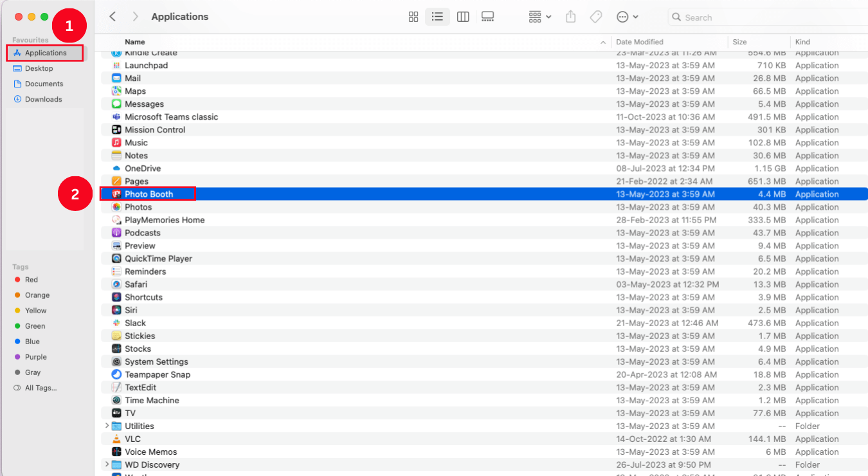Select the Safari app icon
The image size is (868, 476).
pos(116,284)
